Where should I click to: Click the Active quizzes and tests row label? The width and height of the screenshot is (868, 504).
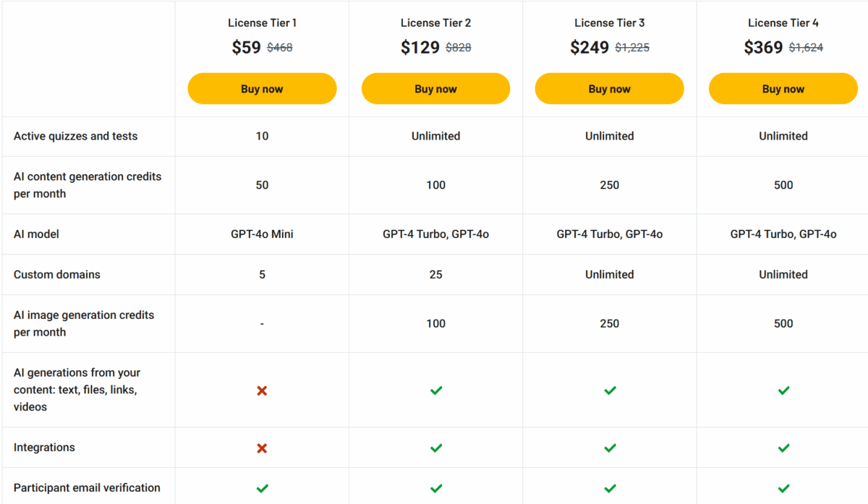(x=75, y=136)
